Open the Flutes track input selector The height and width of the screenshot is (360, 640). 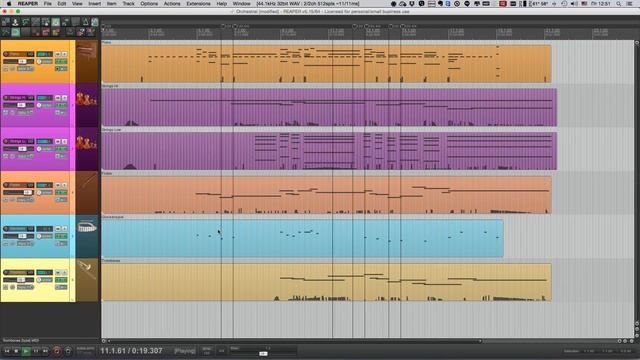click(25, 200)
